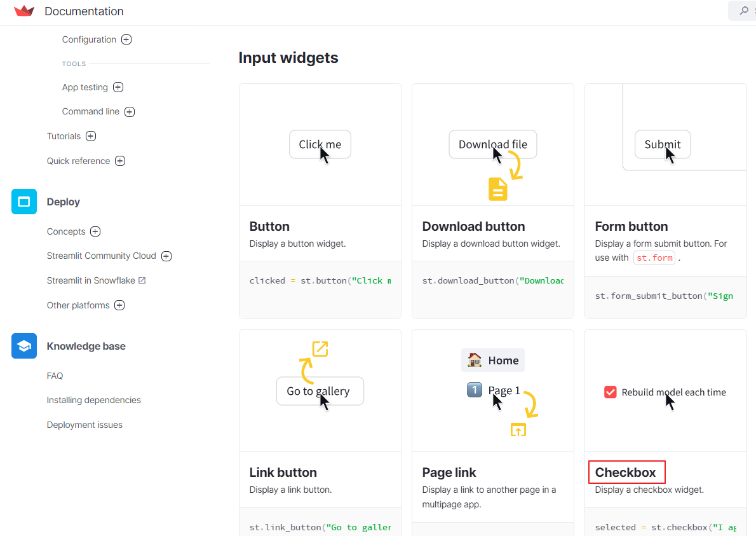The height and width of the screenshot is (536, 756).
Task: Click the number 1 icon beside Page 1
Action: point(475,390)
